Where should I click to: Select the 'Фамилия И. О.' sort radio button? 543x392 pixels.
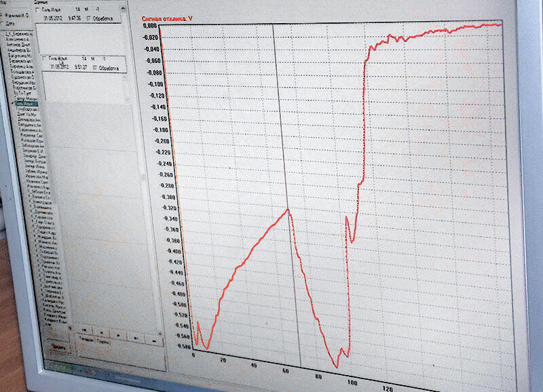tap(1, 15)
